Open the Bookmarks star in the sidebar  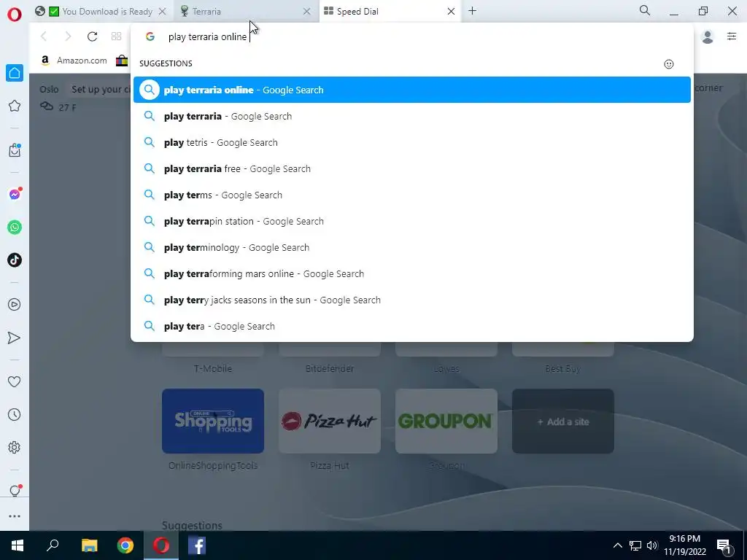tap(15, 106)
